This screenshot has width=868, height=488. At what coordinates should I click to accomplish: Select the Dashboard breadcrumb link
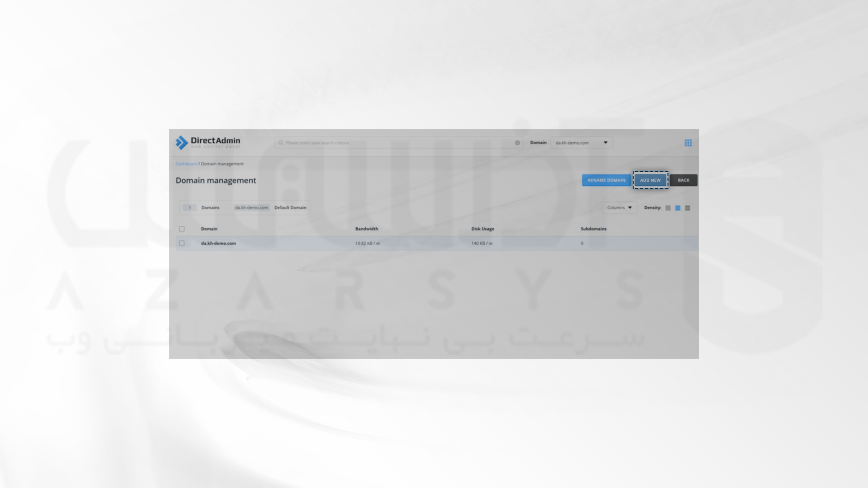pos(186,163)
